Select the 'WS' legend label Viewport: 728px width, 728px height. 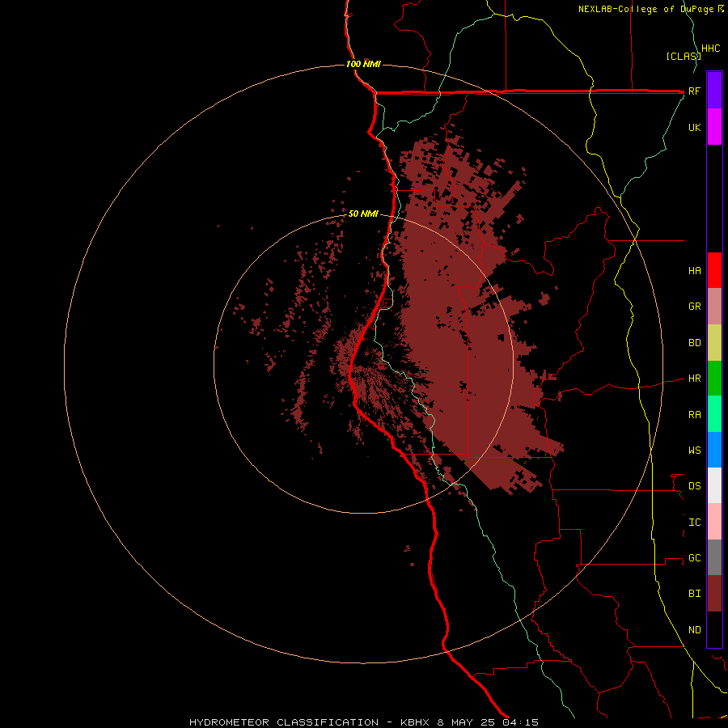(694, 450)
